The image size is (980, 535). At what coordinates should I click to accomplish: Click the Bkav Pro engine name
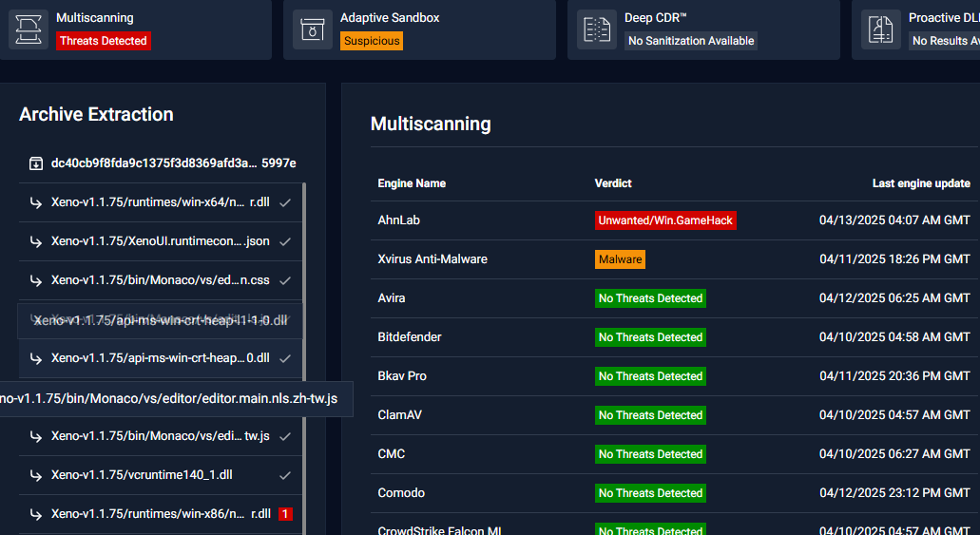pos(402,375)
